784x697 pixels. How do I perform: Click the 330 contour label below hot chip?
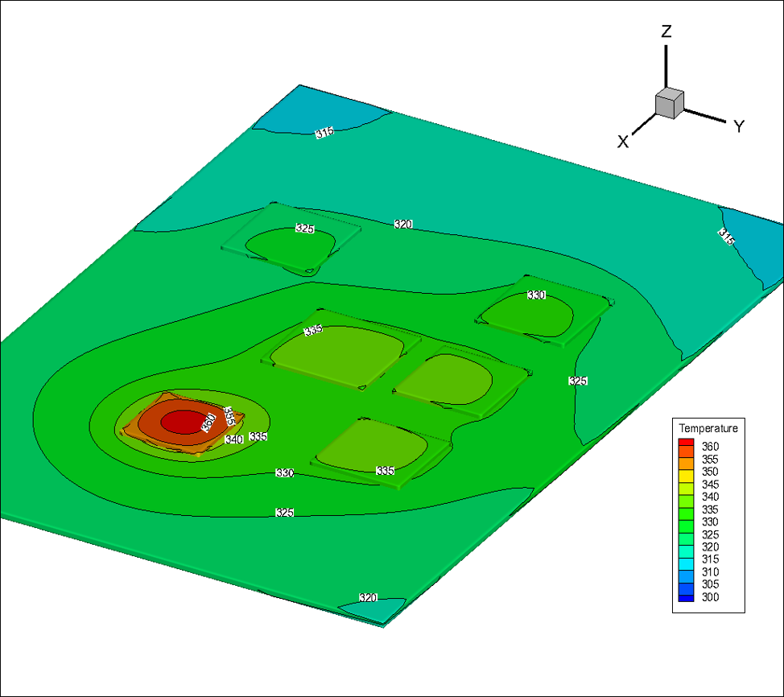pyautogui.click(x=285, y=473)
